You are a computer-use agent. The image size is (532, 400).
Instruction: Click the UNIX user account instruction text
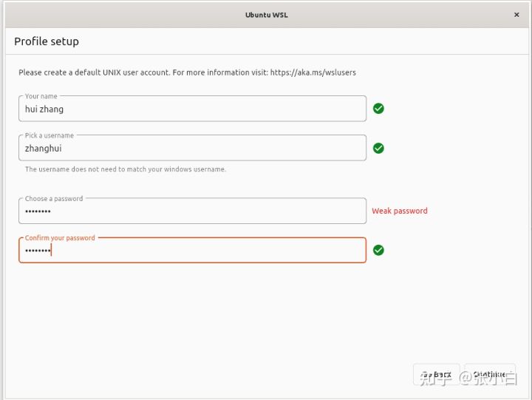tap(187, 72)
